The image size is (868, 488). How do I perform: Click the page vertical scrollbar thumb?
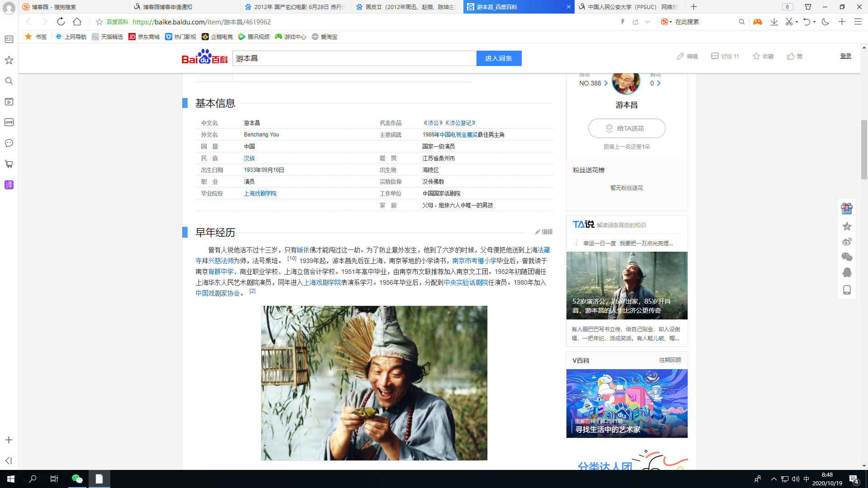point(864,149)
